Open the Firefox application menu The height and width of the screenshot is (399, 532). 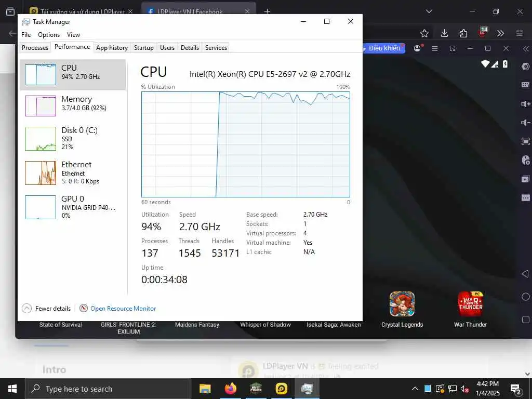pos(520,33)
